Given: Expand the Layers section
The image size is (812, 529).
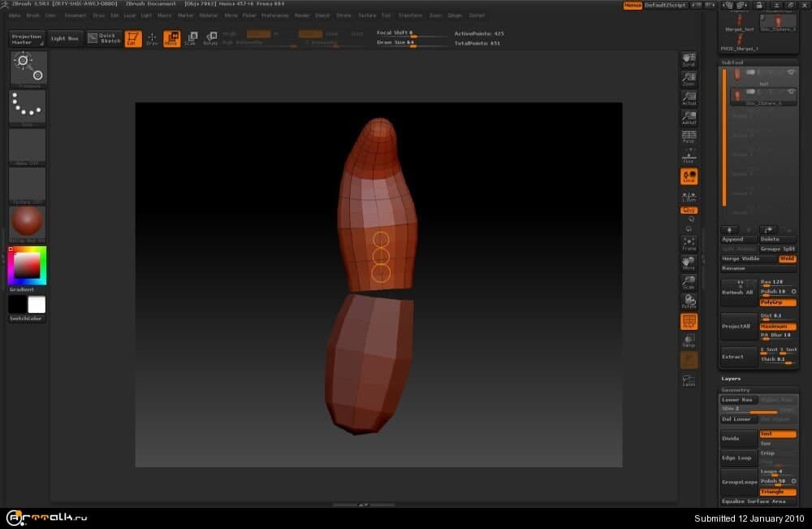Looking at the screenshot, I should click(731, 379).
